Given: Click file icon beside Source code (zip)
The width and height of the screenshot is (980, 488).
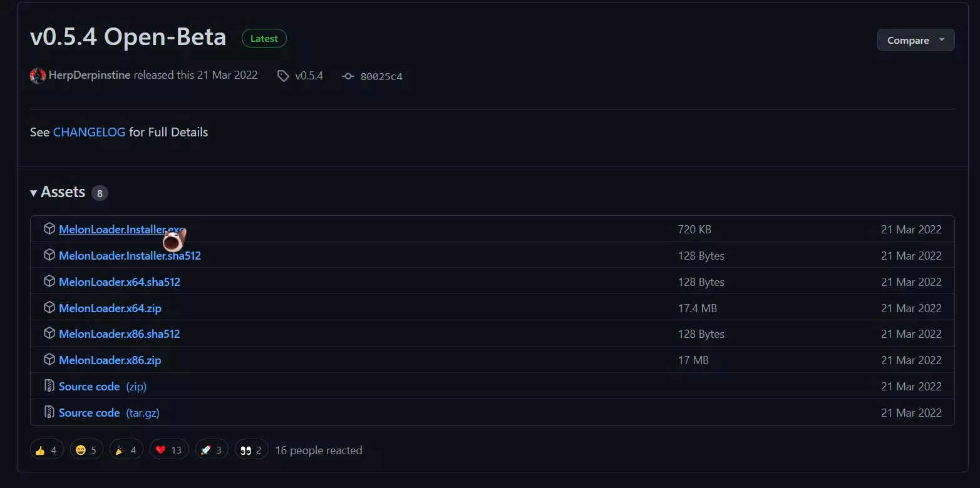Looking at the screenshot, I should pos(49,386).
